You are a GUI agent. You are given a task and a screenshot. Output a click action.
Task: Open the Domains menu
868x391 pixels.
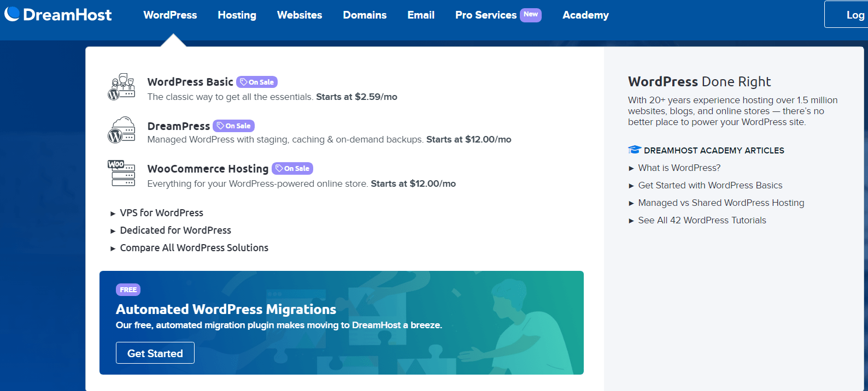[365, 15]
